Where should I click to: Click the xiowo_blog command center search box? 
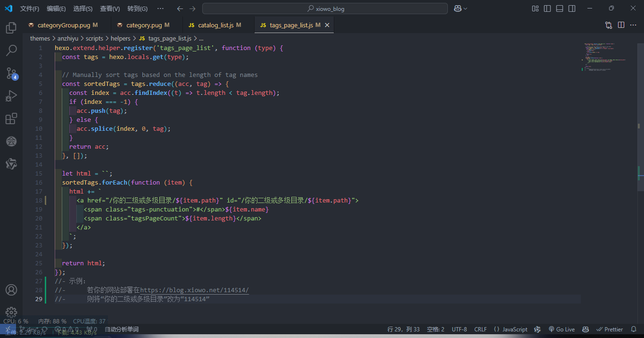pyautogui.click(x=325, y=8)
